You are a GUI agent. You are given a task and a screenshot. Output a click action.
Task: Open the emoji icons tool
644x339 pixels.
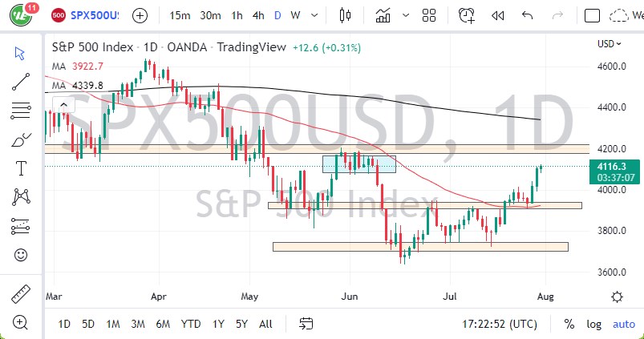coord(21,255)
